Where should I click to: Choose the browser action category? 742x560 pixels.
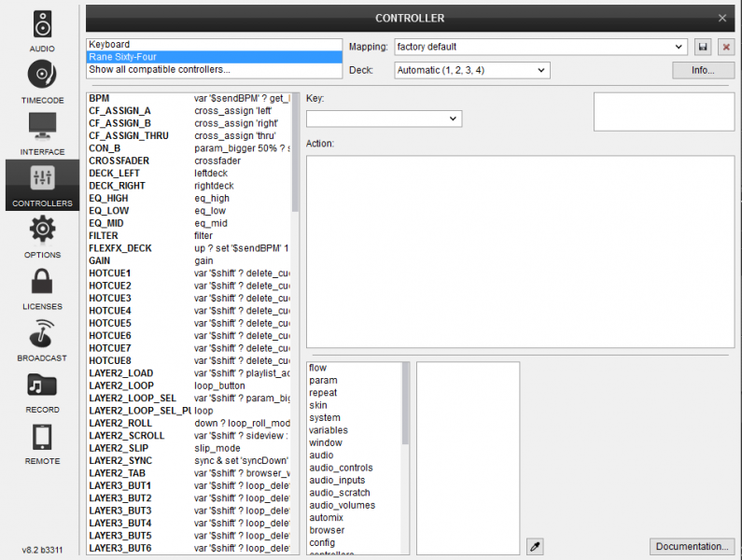tap(355, 530)
